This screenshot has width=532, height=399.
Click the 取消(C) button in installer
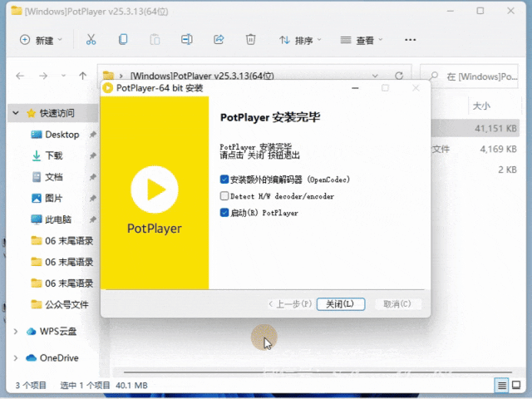point(397,304)
